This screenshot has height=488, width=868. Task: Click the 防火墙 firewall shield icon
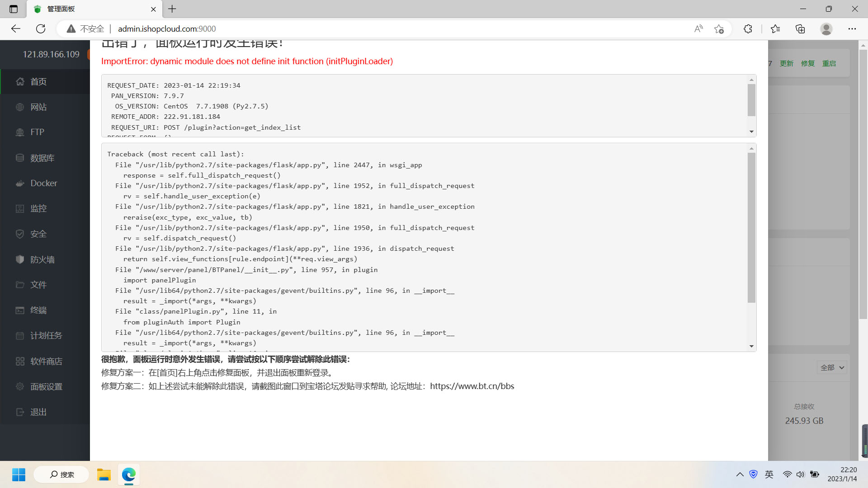coord(20,259)
